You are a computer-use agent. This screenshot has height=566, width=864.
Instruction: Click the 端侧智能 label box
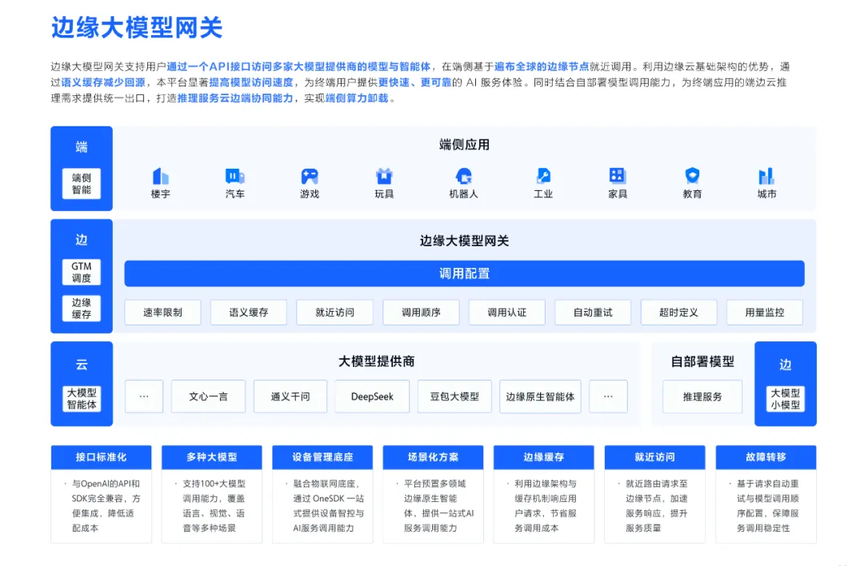click(82, 184)
